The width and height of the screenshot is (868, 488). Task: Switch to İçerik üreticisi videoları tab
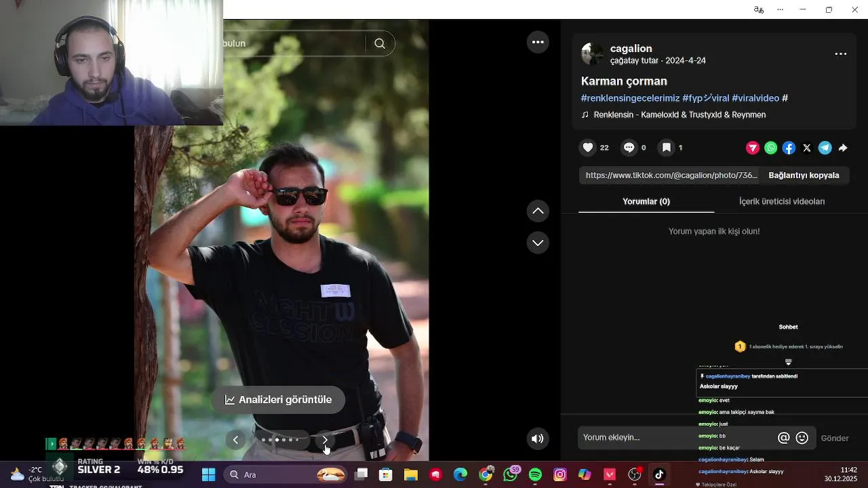(x=782, y=201)
